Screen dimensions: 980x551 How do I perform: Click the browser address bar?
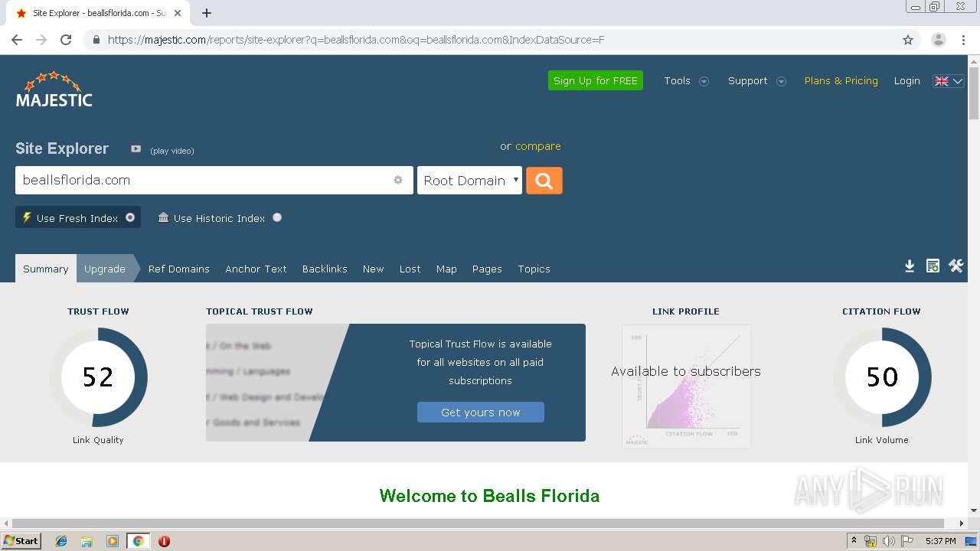coord(490,40)
